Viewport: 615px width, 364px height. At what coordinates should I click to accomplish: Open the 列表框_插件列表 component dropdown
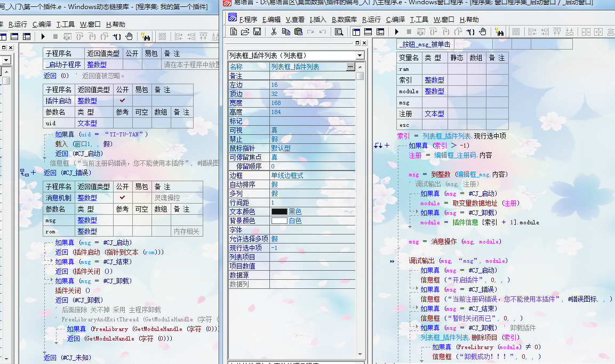[x=360, y=55]
